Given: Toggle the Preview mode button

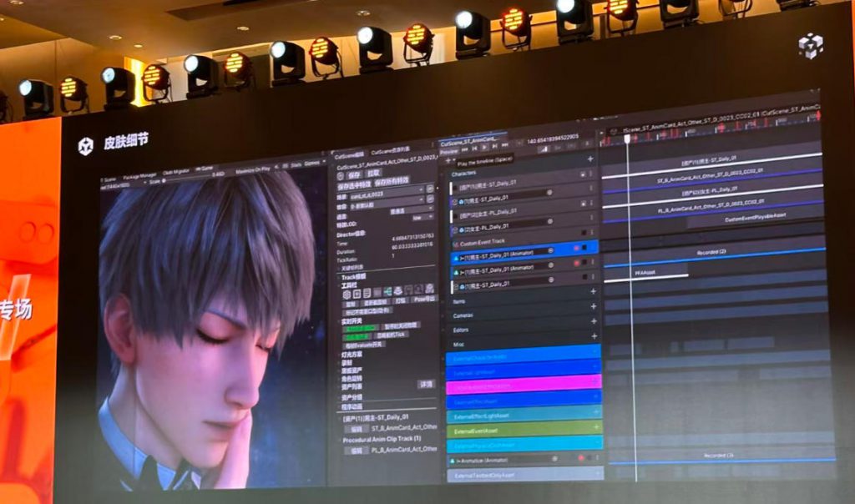Looking at the screenshot, I should click(x=449, y=151).
